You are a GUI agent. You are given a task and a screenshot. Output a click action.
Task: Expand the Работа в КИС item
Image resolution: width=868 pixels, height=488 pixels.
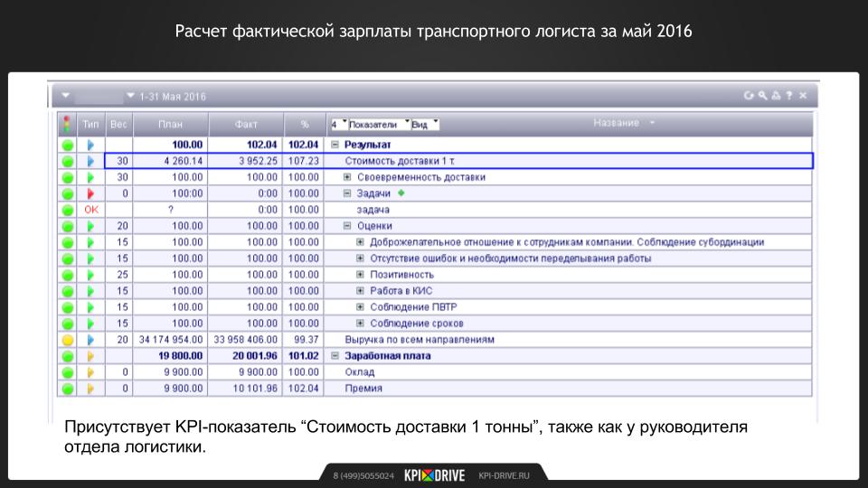[x=360, y=290]
